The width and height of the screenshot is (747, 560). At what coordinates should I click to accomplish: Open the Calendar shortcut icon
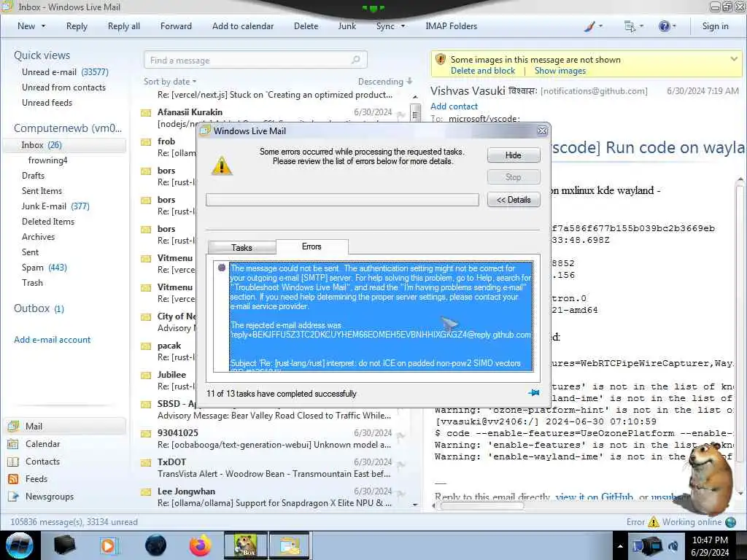[13, 444]
